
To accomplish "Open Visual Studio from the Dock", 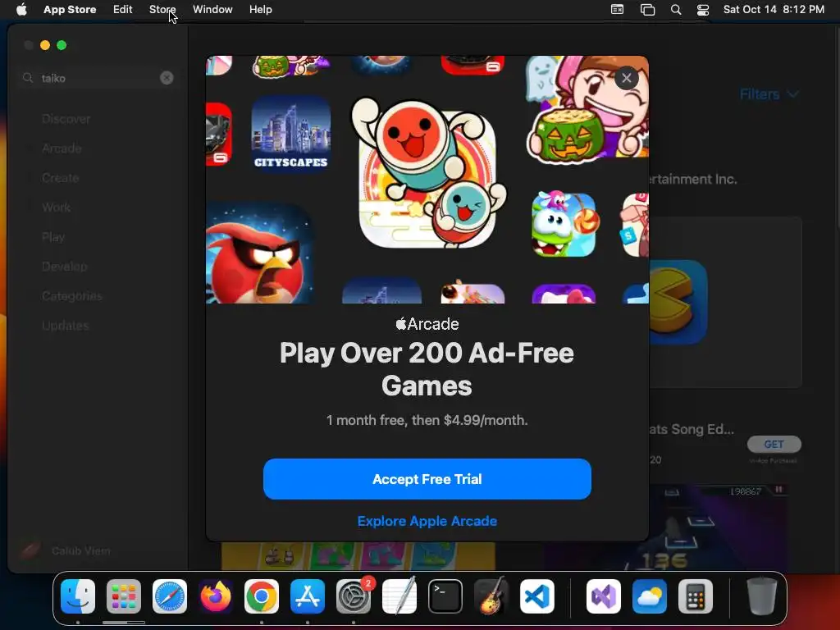I will coord(604,596).
